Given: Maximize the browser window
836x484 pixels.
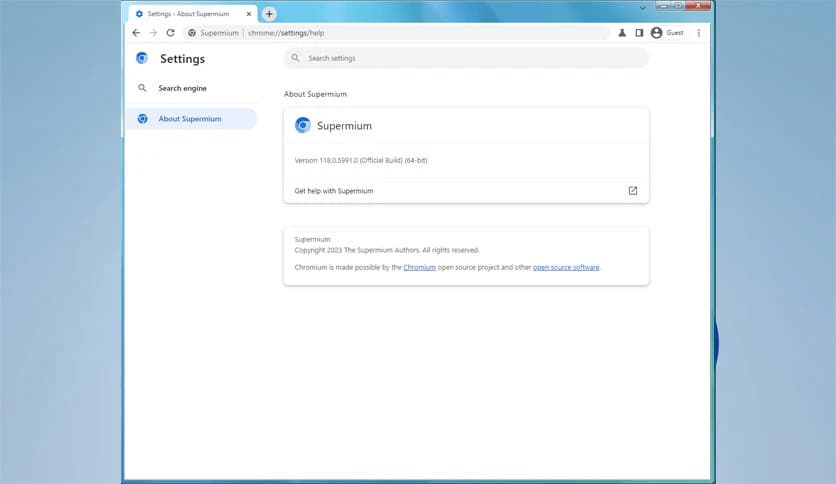Looking at the screenshot, I should (x=678, y=5).
